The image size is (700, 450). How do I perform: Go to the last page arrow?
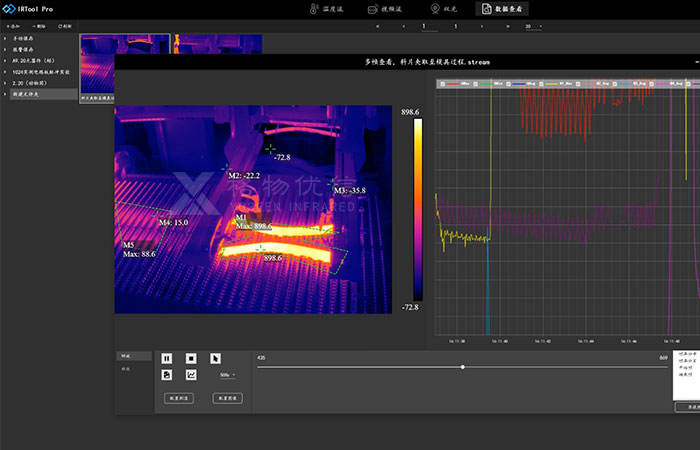click(508, 27)
